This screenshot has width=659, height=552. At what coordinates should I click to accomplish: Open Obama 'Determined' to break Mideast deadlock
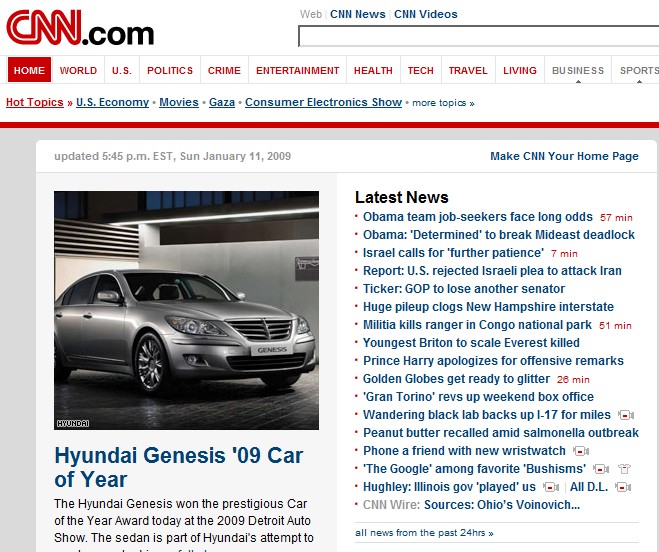(499, 235)
